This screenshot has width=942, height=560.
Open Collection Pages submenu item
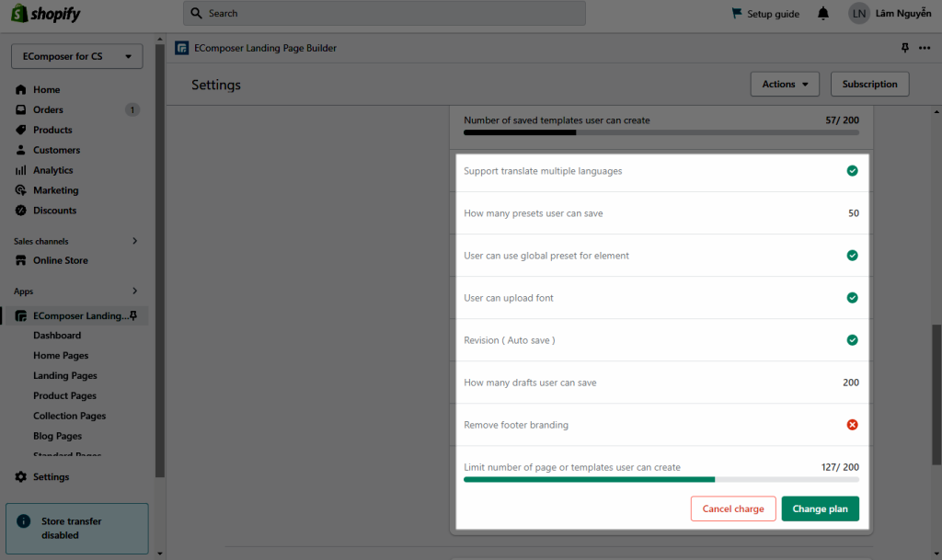69,416
